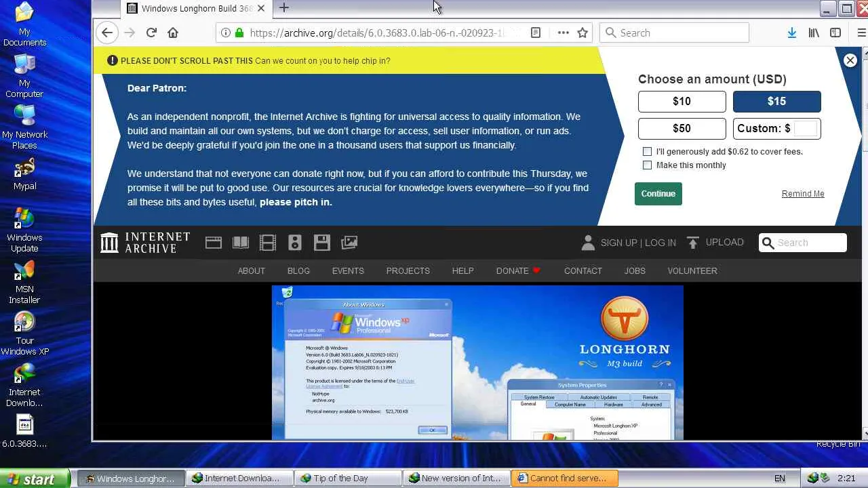
Task: Click the LOG IN link
Action: click(x=660, y=243)
